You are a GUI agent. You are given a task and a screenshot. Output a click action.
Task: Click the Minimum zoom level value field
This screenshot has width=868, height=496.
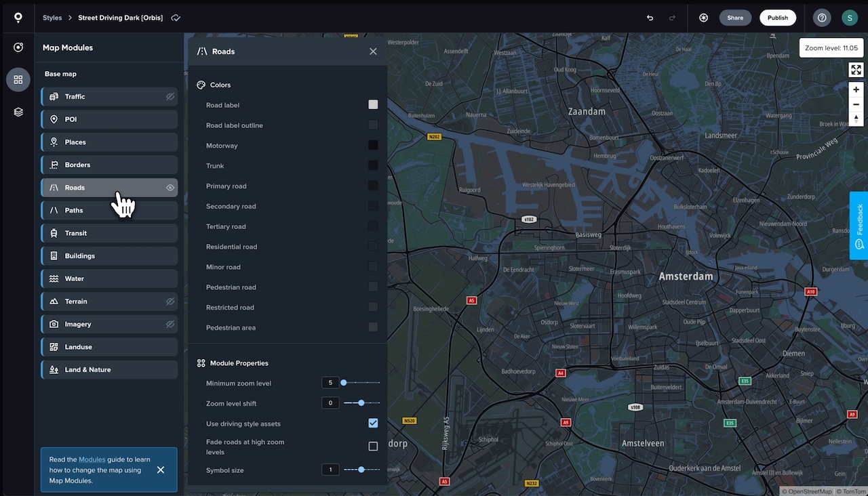330,383
